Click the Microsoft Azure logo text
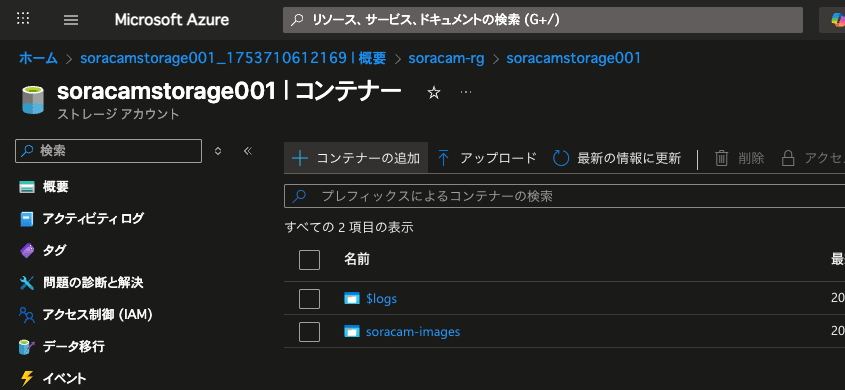This screenshot has height=390, width=845. (x=171, y=20)
